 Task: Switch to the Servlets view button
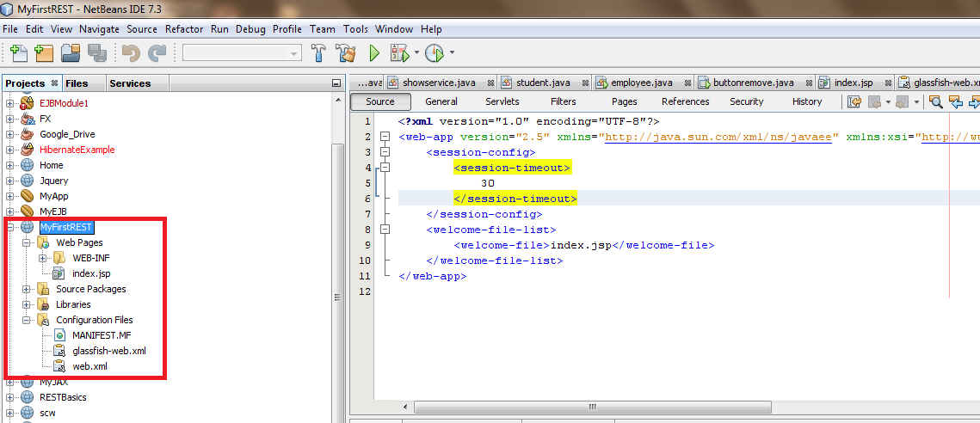coord(502,101)
